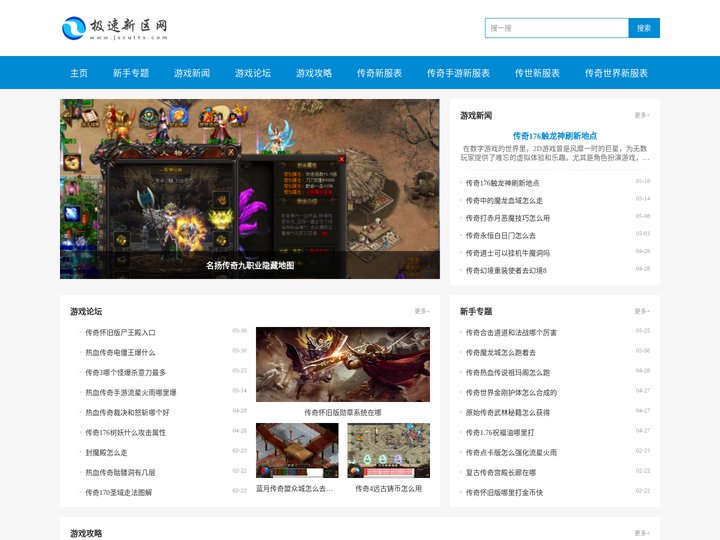Viewport: 720px width, 540px height.
Task: Open news item 传奇永恒白日门怎么去
Action: tap(501, 236)
